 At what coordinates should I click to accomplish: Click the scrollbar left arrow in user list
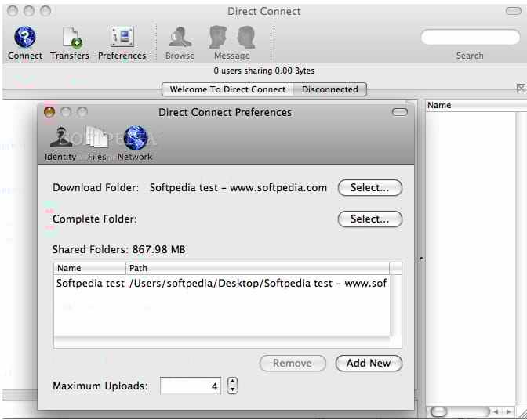pyautogui.click(x=496, y=411)
